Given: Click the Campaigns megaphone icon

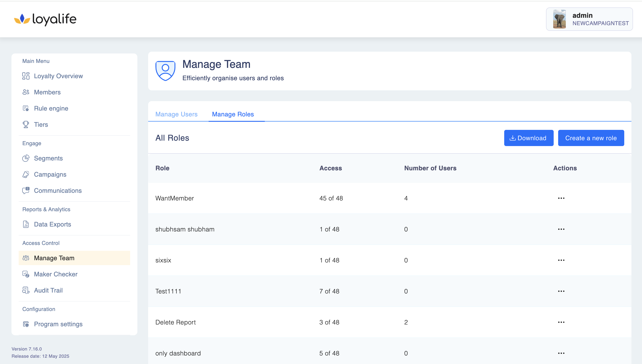Looking at the screenshot, I should pyautogui.click(x=26, y=174).
